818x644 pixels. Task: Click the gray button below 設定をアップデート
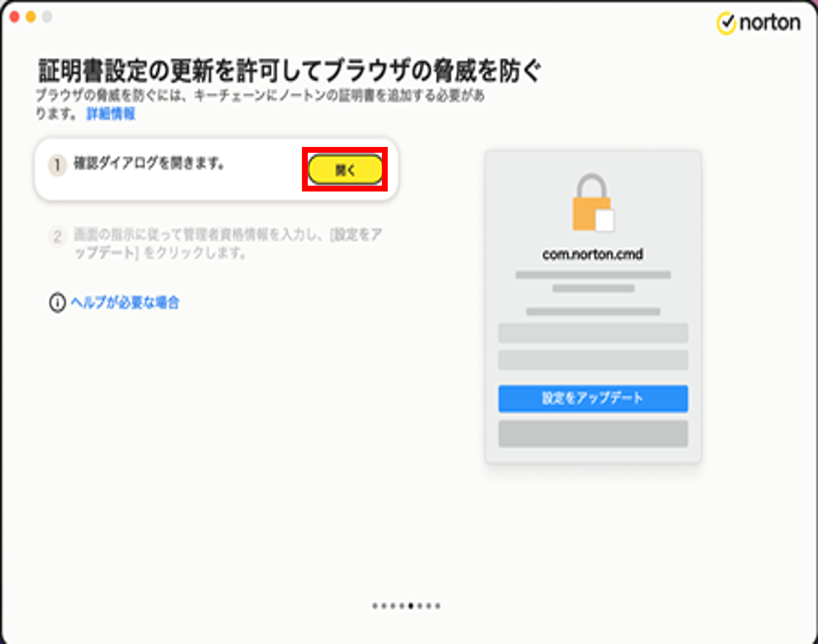[593, 433]
